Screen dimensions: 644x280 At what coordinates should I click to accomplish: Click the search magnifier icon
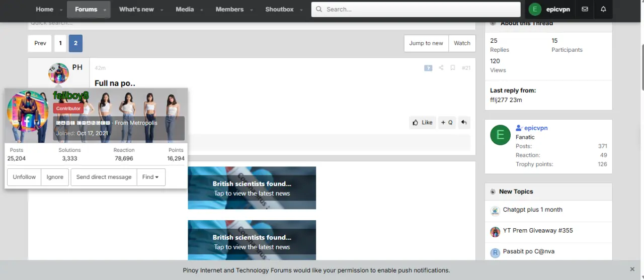pyautogui.click(x=319, y=9)
